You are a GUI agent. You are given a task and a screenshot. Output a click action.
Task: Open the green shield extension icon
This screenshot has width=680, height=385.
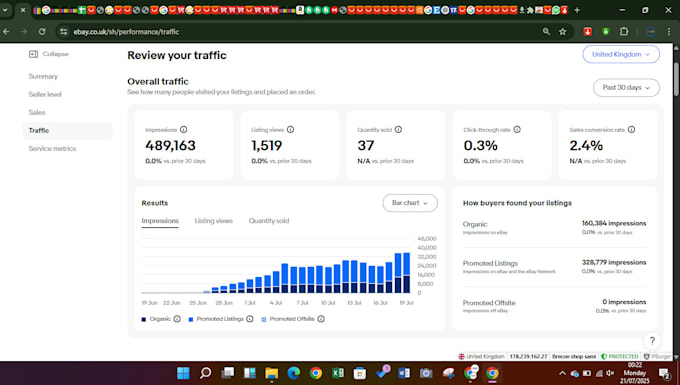point(606,32)
